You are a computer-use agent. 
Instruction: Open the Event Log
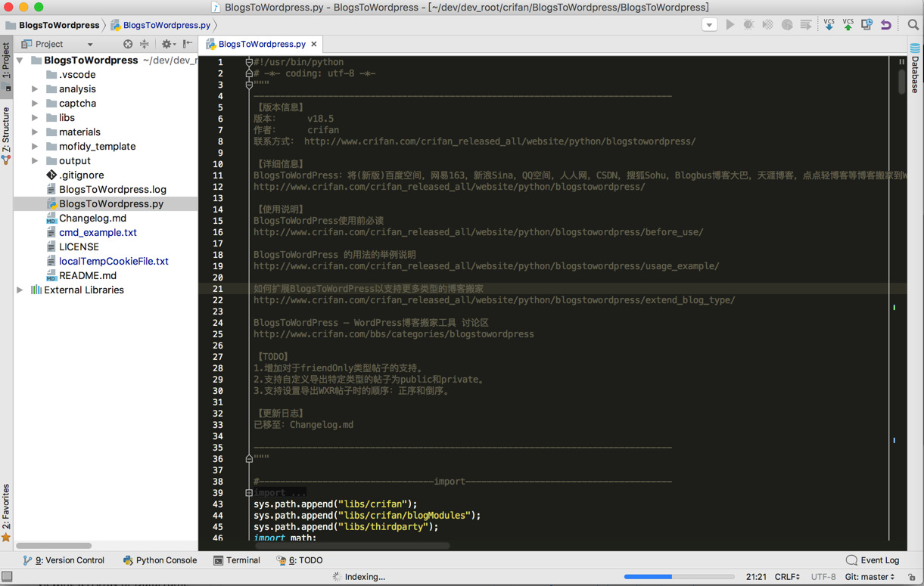point(873,560)
